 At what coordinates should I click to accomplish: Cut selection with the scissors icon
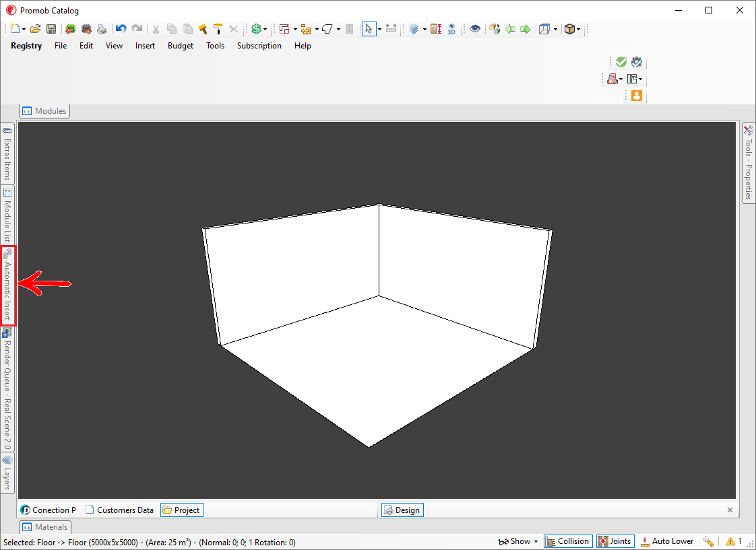[156, 29]
